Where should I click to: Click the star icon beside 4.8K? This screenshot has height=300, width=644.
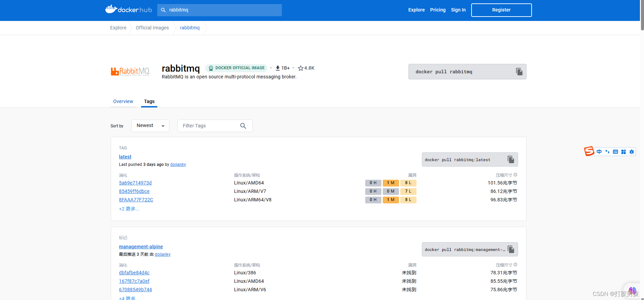coord(300,68)
